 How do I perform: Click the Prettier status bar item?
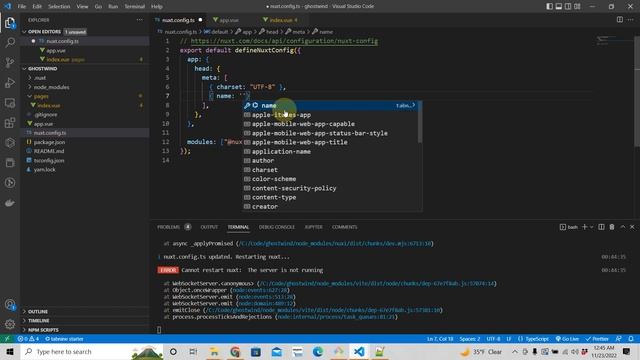pyautogui.click(x=597, y=339)
